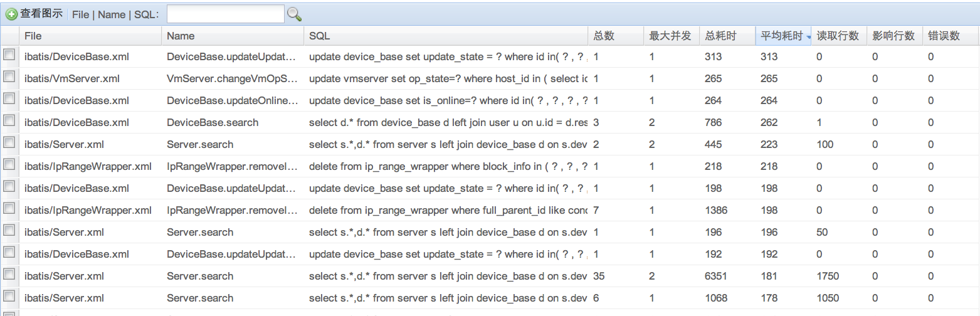Click the delete from ip_range_wrapper where block_info cell
The width and height of the screenshot is (980, 316).
[x=448, y=166]
